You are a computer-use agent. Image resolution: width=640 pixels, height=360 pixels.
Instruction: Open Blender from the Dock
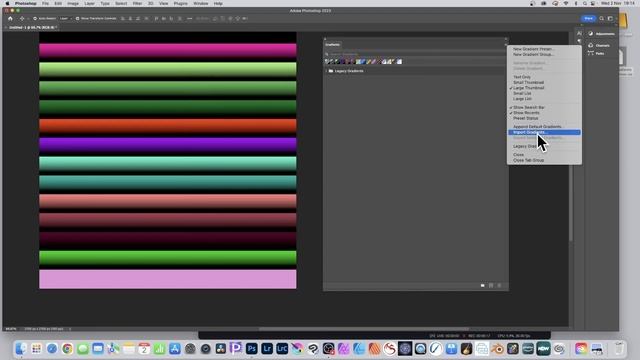(497, 349)
